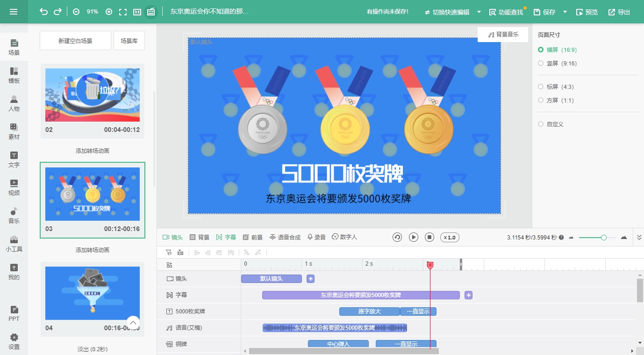Change playback speed x1.0
This screenshot has width=644, height=355.
(x=450, y=237)
